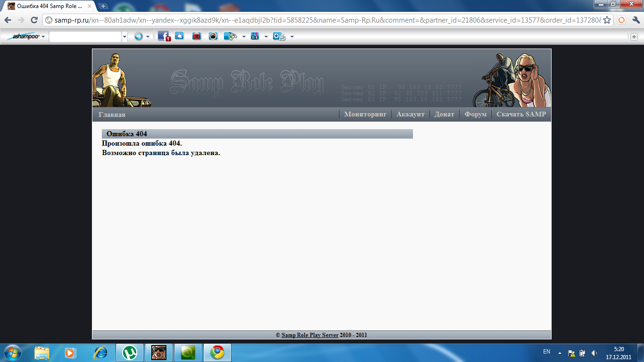Open the dropdown beside the blue go arrow
Image resolution: width=644 pixels, height=362 pixels.
pos(148,36)
